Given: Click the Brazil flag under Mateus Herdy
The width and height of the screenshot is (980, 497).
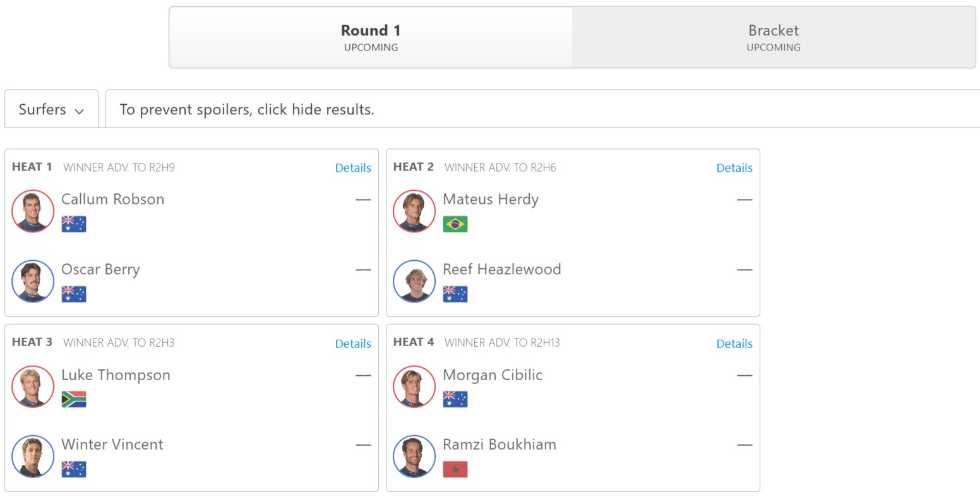Looking at the screenshot, I should coord(455,224).
